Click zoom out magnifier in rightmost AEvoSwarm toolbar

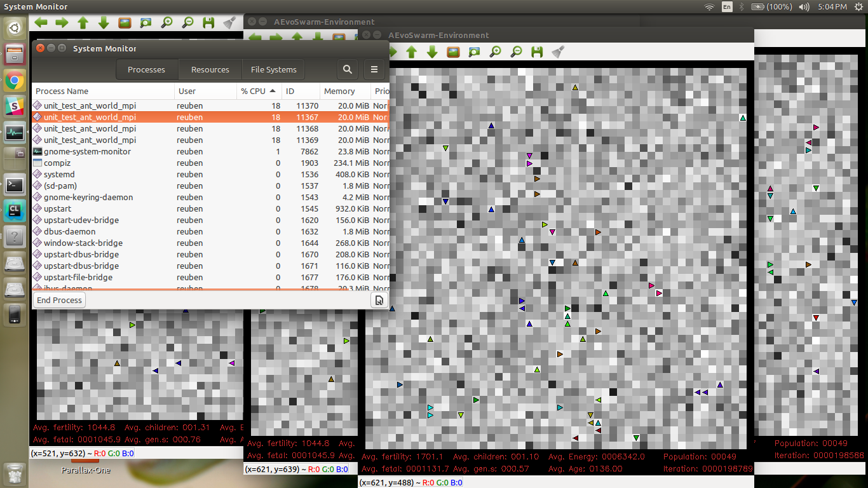coord(516,52)
